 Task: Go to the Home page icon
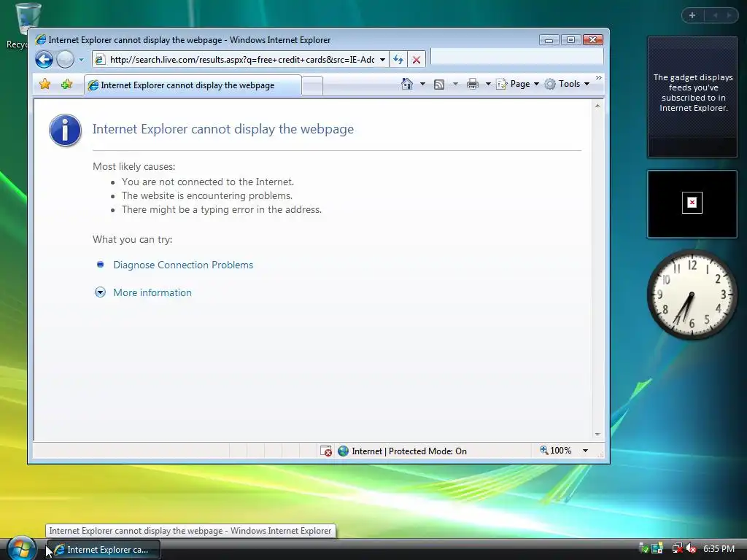click(407, 84)
